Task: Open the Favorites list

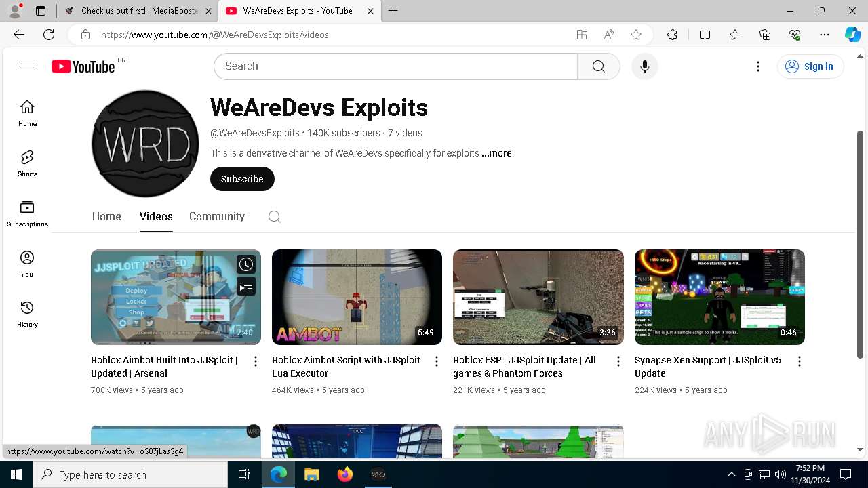Action: [x=735, y=35]
